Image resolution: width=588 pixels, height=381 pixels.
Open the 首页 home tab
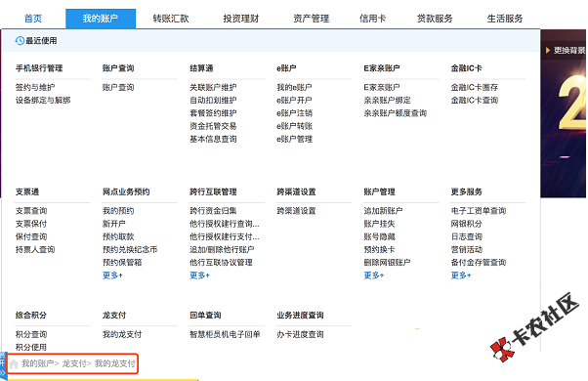33,19
